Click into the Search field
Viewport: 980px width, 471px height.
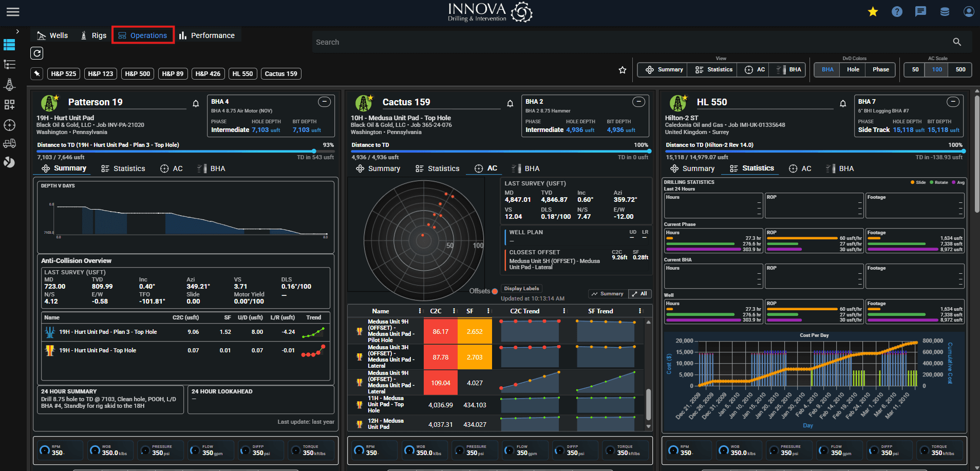[x=632, y=42]
